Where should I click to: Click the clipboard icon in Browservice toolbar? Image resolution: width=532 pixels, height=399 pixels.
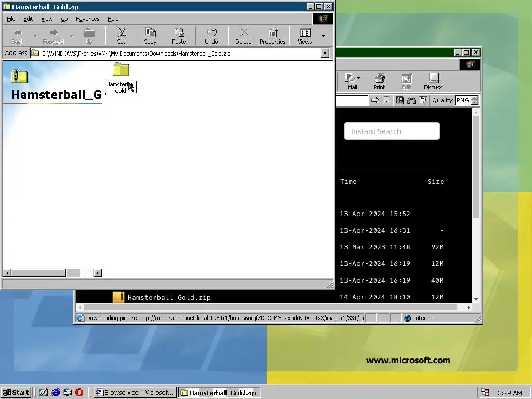point(423,100)
